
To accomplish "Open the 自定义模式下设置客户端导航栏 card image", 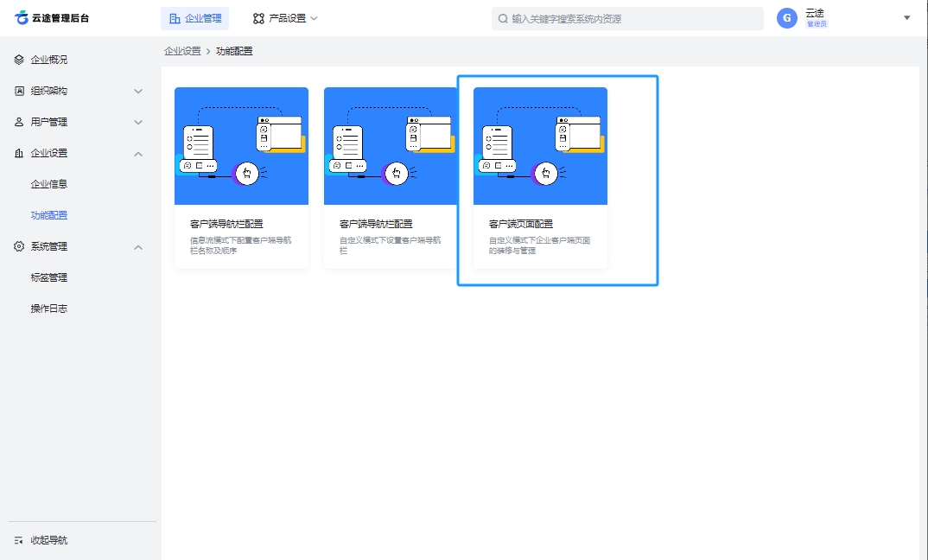I will [x=391, y=146].
